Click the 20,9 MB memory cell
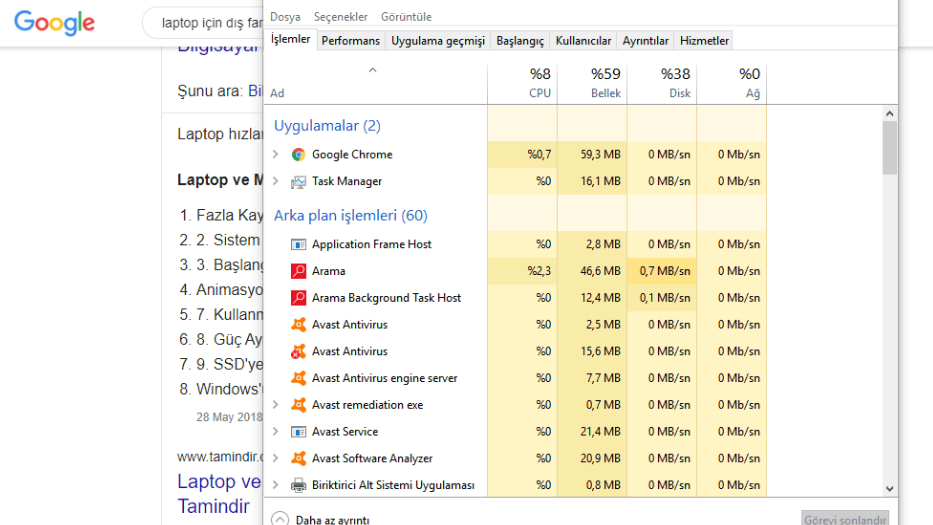 click(592, 458)
